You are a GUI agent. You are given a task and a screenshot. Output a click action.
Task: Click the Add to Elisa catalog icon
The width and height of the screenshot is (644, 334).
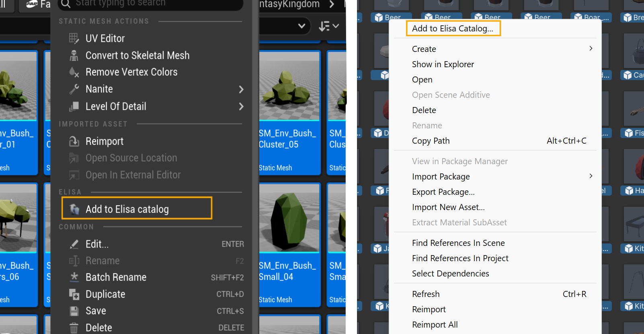(74, 209)
